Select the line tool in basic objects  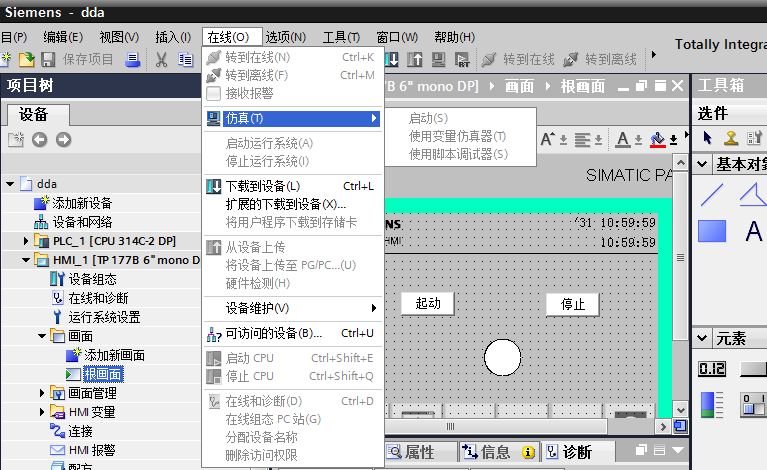point(712,195)
